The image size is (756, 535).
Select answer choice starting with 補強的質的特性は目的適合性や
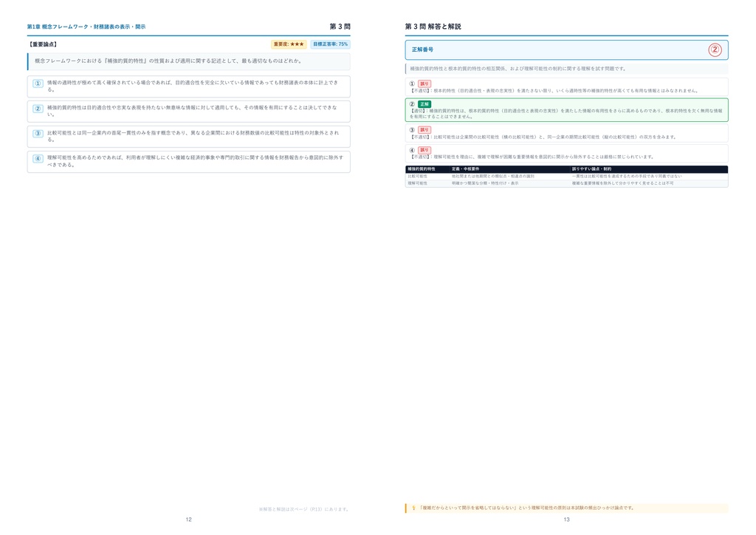[188, 111]
